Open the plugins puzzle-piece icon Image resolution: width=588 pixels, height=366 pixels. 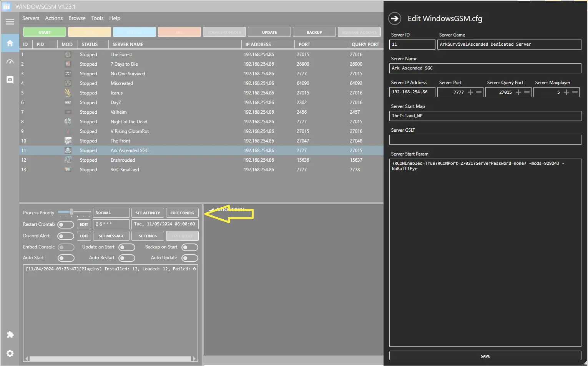[10, 335]
